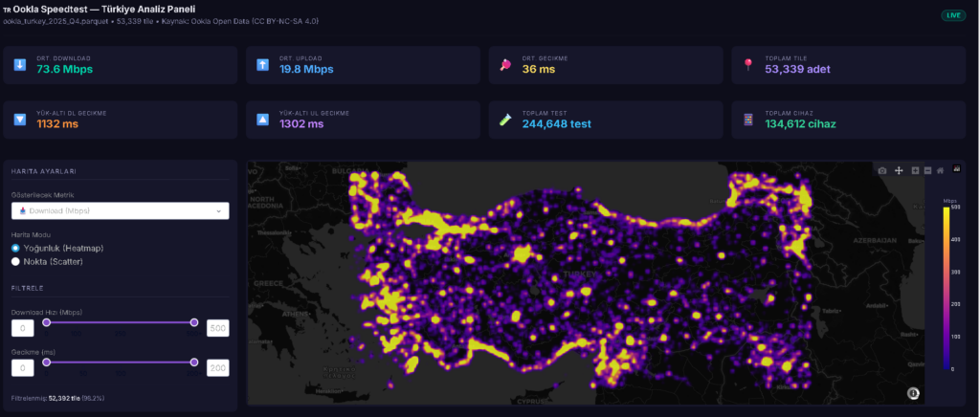
Task: Reset map view with home icon
Action: coord(941,170)
